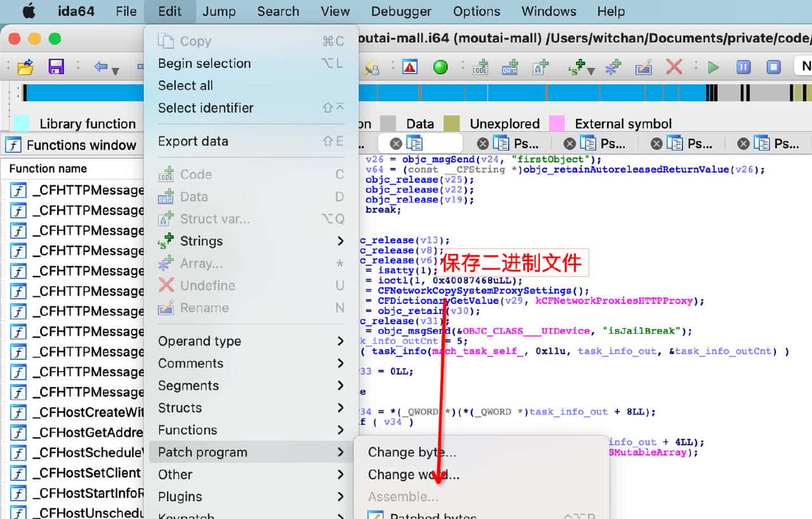Pause the process using the pause icon
The width and height of the screenshot is (812, 519).
pos(743,65)
